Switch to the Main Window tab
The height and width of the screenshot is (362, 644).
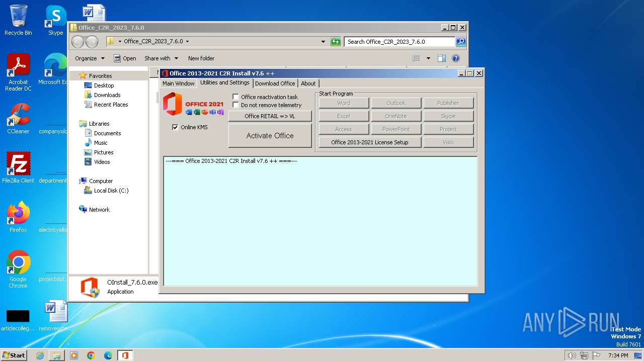179,83
